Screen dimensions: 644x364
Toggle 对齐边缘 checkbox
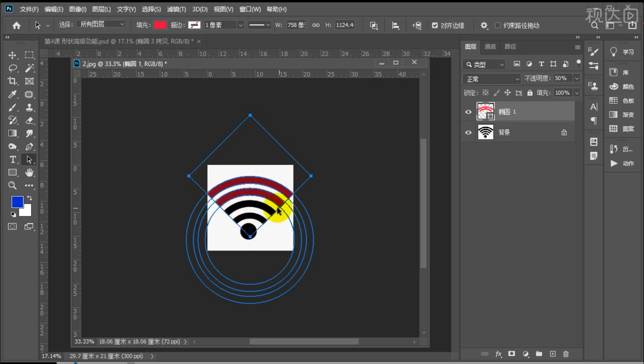(435, 25)
